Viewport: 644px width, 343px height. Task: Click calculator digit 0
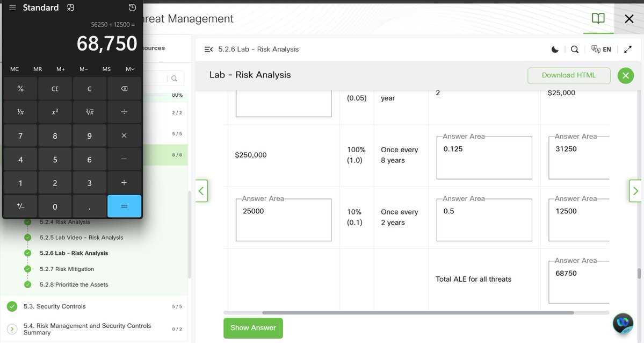[x=55, y=206]
